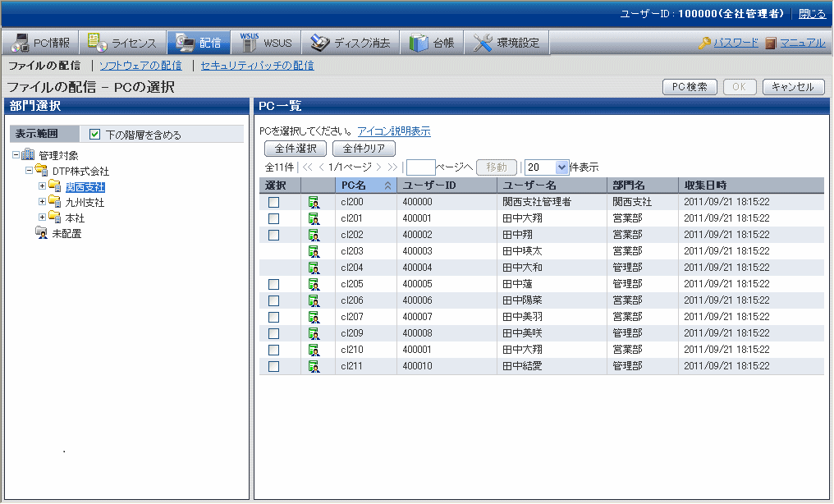Open the 台帳 tab

point(433,43)
